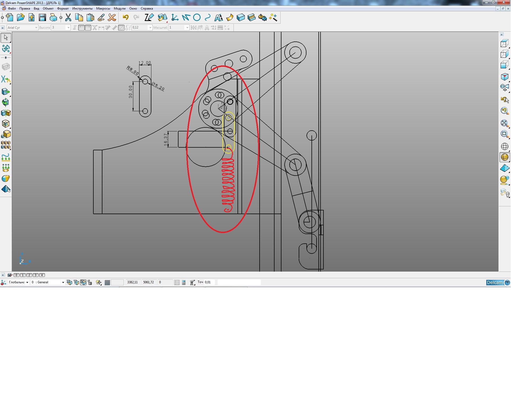Open the text annotation tool
The height and width of the screenshot is (399, 532).
(x=218, y=18)
